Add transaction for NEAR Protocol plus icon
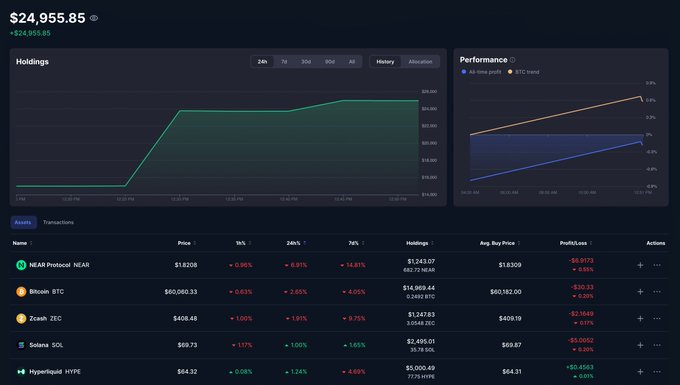 [x=640, y=265]
